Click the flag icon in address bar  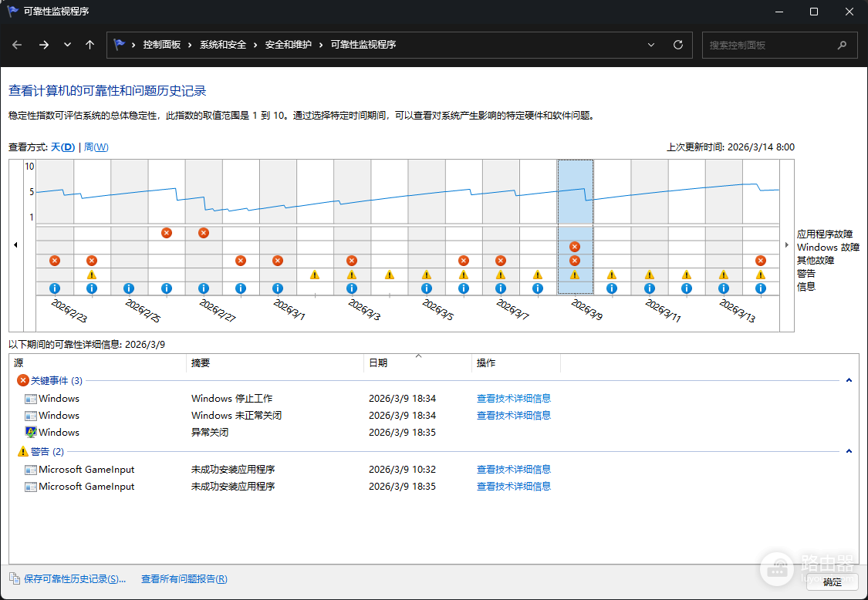pyautogui.click(x=119, y=44)
